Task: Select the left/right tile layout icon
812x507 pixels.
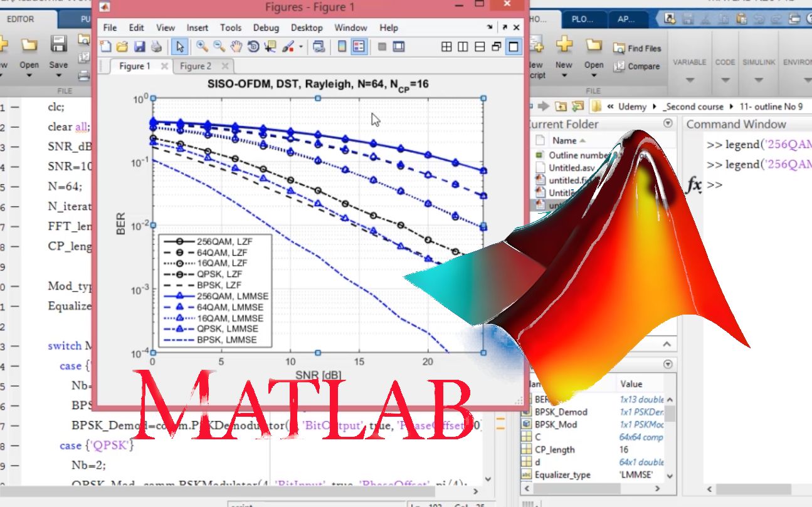Action: click(463, 46)
